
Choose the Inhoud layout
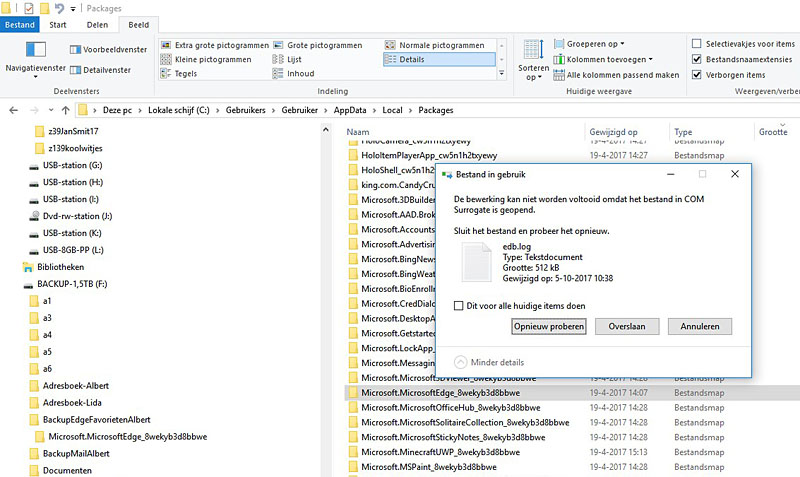[x=293, y=73]
